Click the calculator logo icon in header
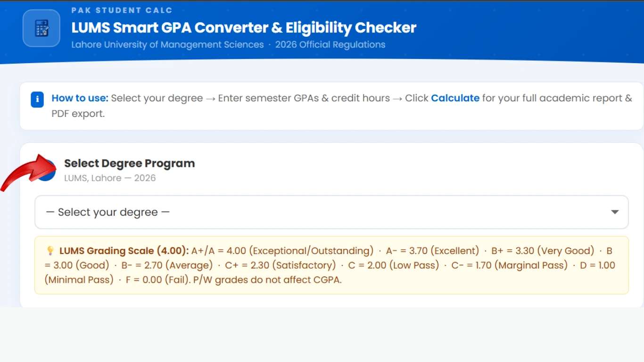 [x=41, y=28]
